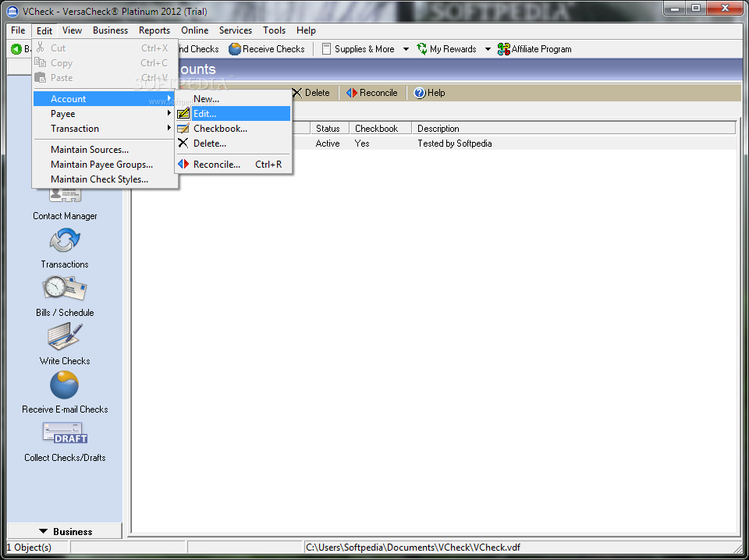Image resolution: width=749 pixels, height=560 pixels.
Task: Click the 'Active' status cell
Action: (x=328, y=144)
